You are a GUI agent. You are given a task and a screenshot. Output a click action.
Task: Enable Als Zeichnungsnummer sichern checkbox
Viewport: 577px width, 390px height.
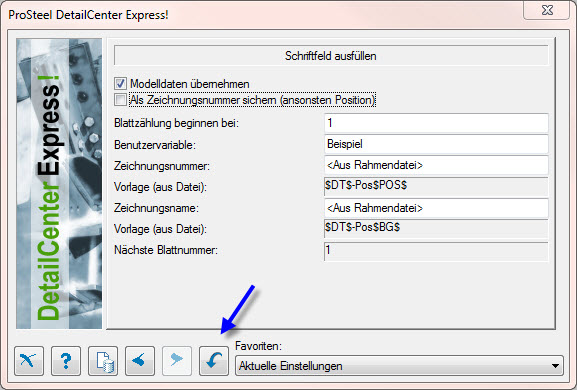[x=120, y=100]
